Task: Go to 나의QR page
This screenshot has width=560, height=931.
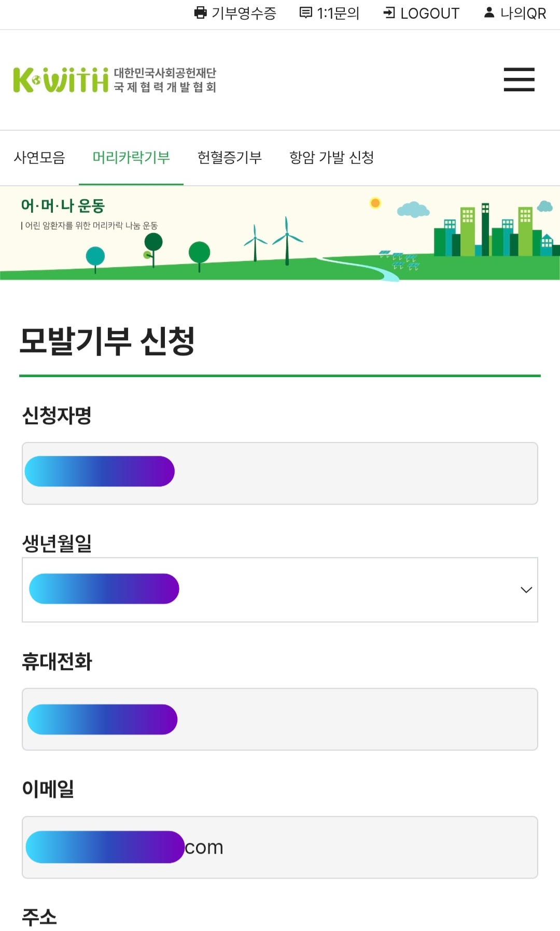Action: coord(523,13)
